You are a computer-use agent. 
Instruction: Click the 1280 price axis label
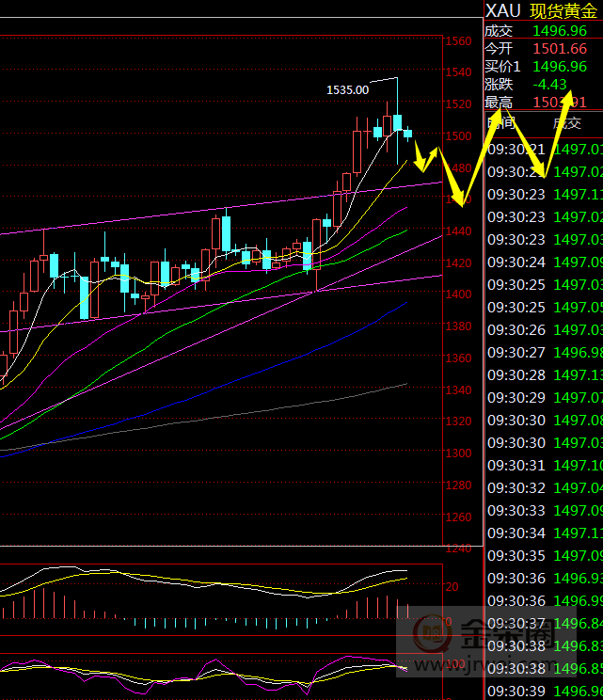pos(458,485)
